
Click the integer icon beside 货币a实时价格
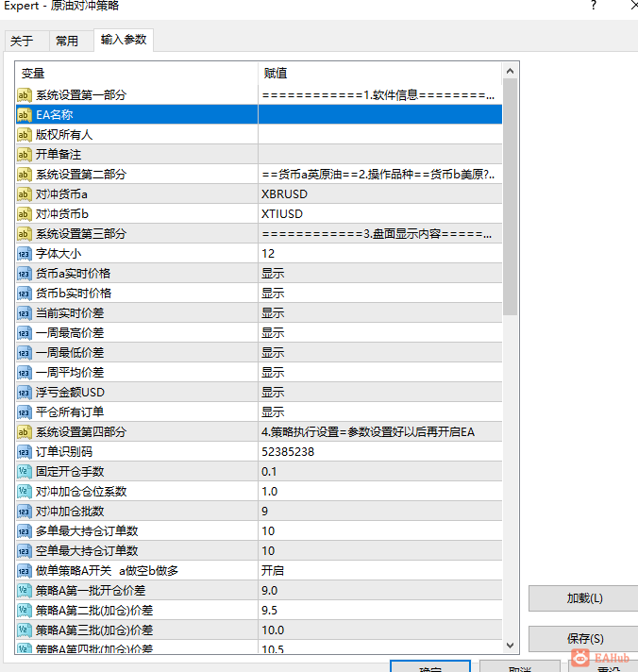pyautogui.click(x=25, y=274)
